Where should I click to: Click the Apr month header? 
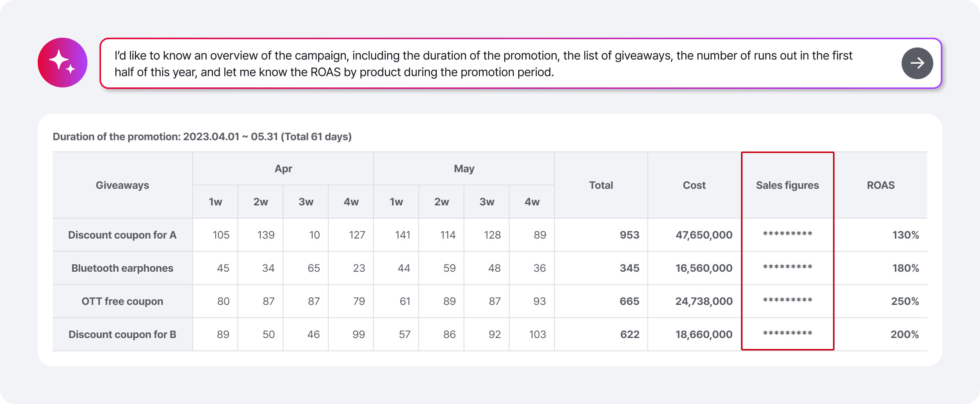(283, 168)
